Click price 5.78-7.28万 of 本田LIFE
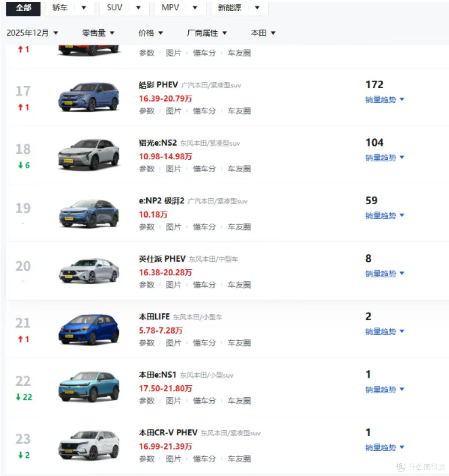The height and width of the screenshot is (476, 449). pos(160,331)
